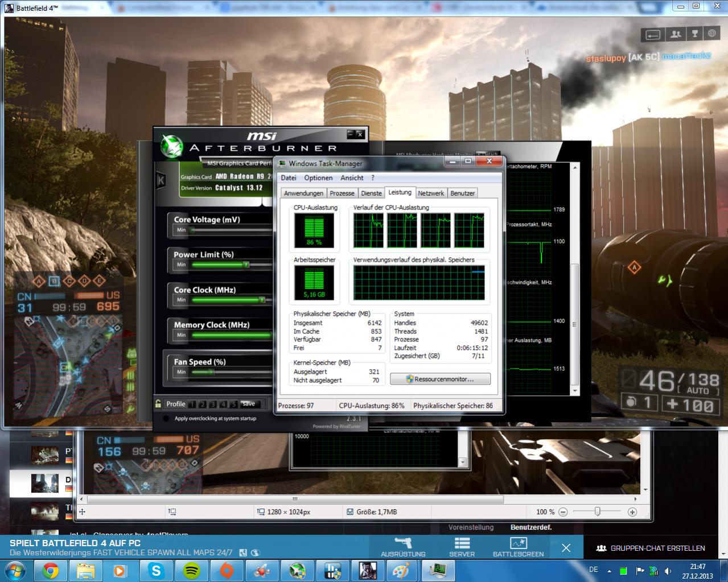Select Afterburner profile slot 1
The image size is (728, 582).
pos(192,404)
